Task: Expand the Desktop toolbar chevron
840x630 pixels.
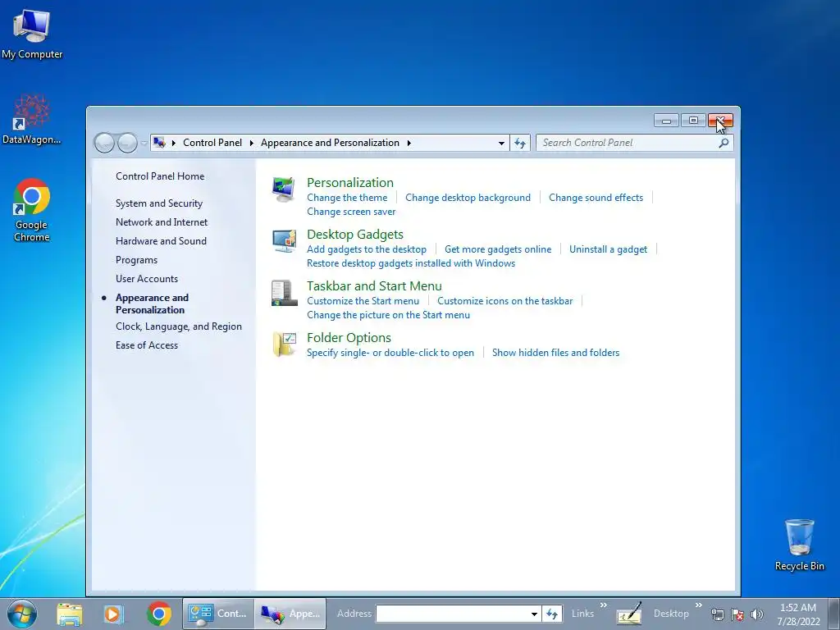Action: tap(699, 605)
